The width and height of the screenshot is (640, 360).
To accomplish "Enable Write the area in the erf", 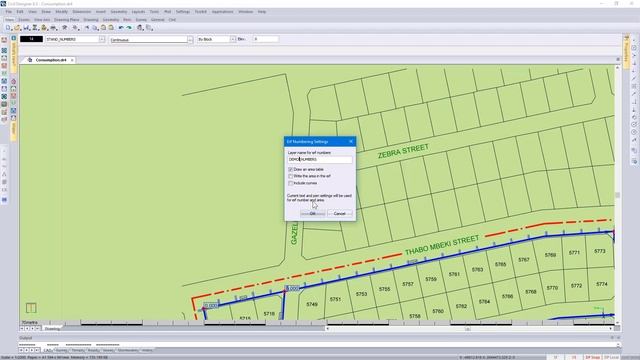I will point(291,176).
